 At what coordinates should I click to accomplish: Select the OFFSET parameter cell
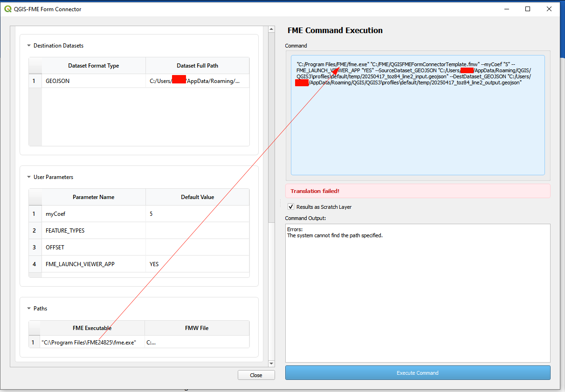pyautogui.click(x=94, y=248)
